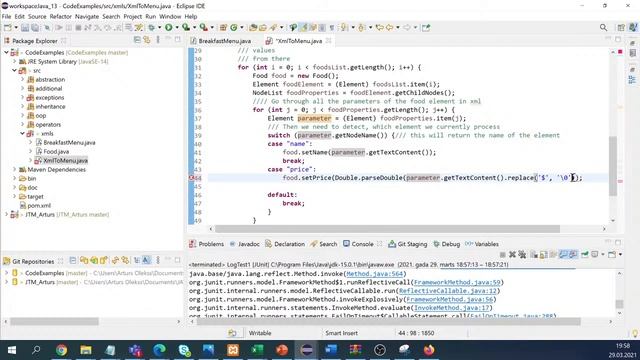
Task: Open the Window menu
Action: click(x=170, y=16)
